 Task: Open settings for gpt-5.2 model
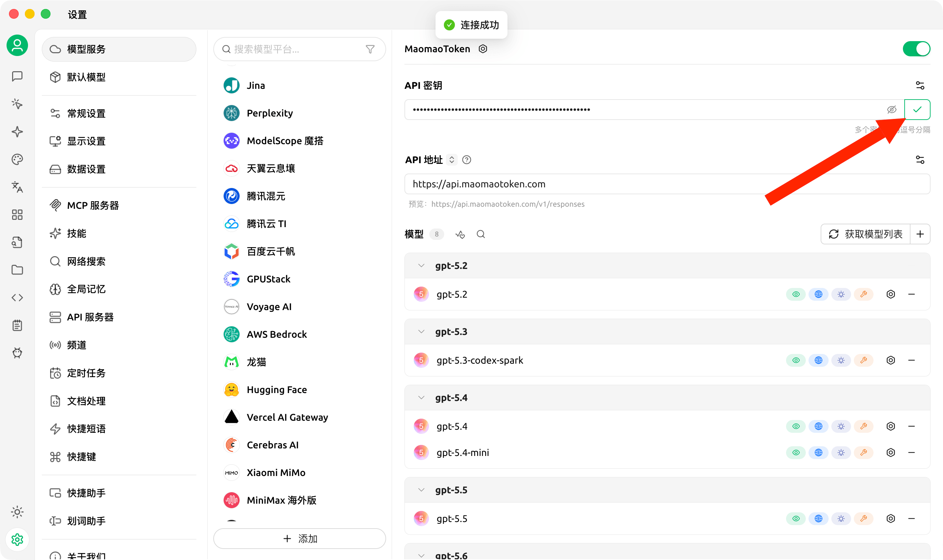(890, 294)
